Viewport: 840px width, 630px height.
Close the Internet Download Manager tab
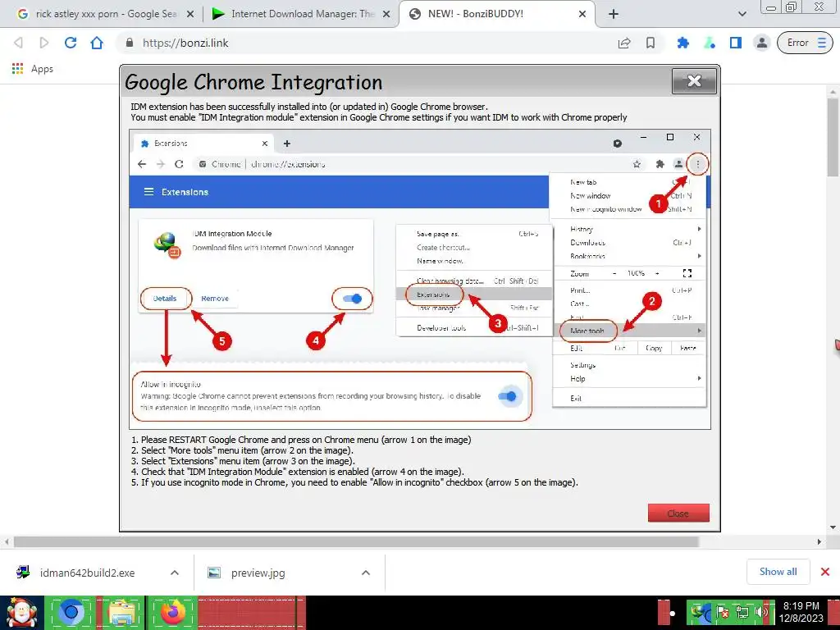[x=386, y=15]
